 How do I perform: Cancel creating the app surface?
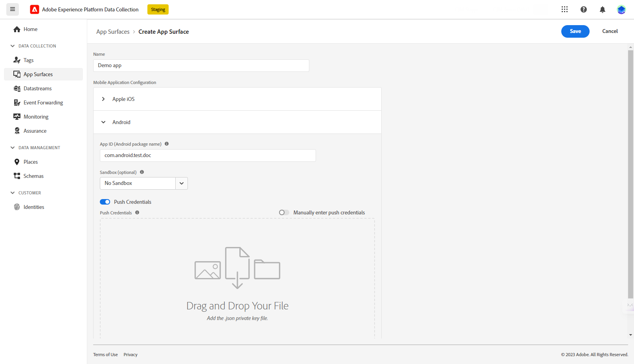pyautogui.click(x=610, y=31)
